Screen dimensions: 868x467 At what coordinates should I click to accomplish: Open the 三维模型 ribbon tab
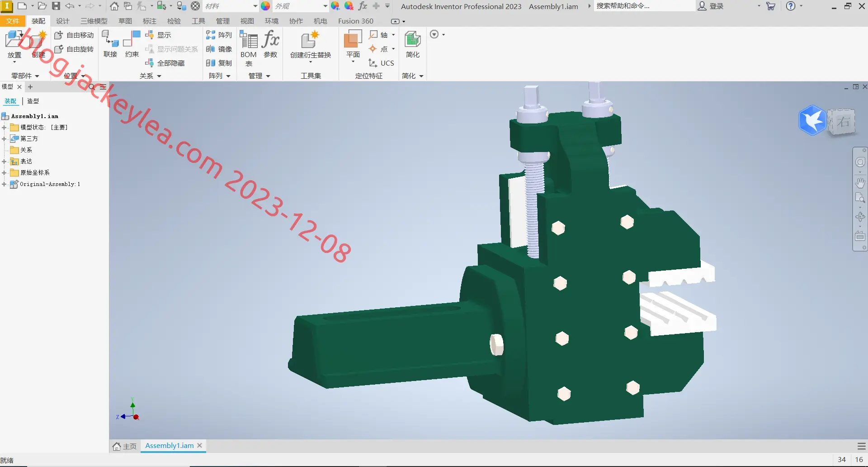[94, 21]
